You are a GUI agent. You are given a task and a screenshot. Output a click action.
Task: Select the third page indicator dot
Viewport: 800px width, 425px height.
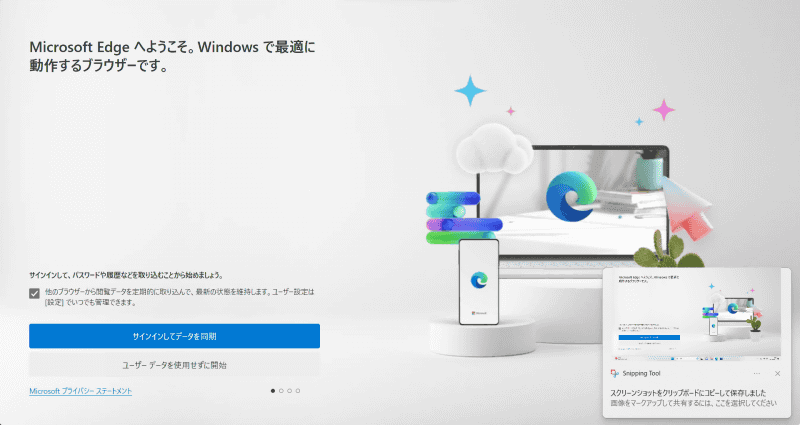click(x=289, y=391)
